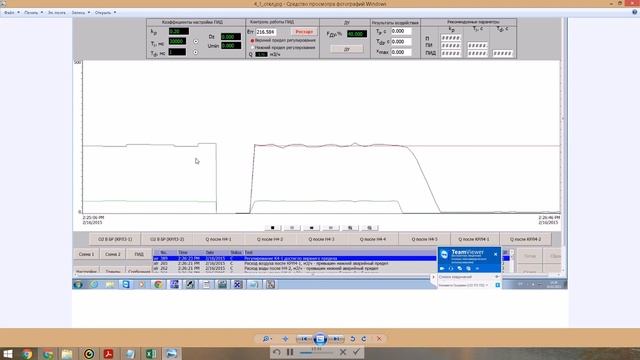Open the Печать dropdown menu
Image resolution: width=640 pixels, height=360 pixels.
33,13
